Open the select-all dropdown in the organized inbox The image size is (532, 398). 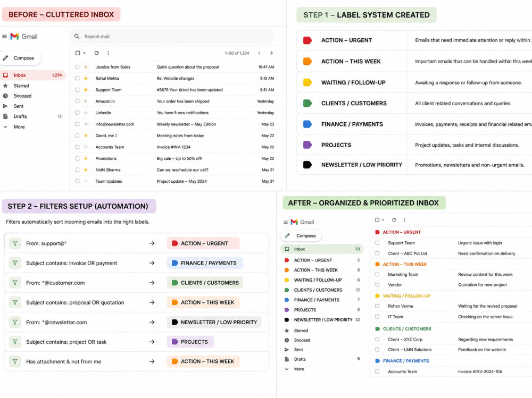pos(383,220)
